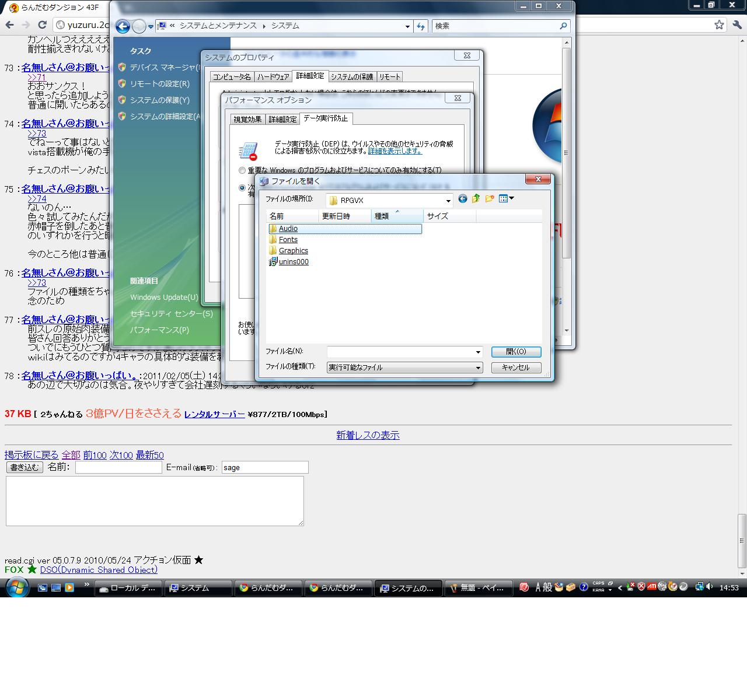The width and height of the screenshot is (747, 700).
Task: Expand the RPGVX location dropdown
Action: (x=448, y=201)
